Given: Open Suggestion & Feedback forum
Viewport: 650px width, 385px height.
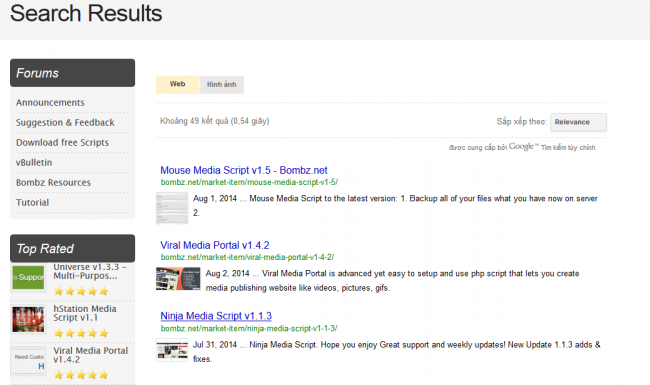Looking at the screenshot, I should [x=65, y=123].
